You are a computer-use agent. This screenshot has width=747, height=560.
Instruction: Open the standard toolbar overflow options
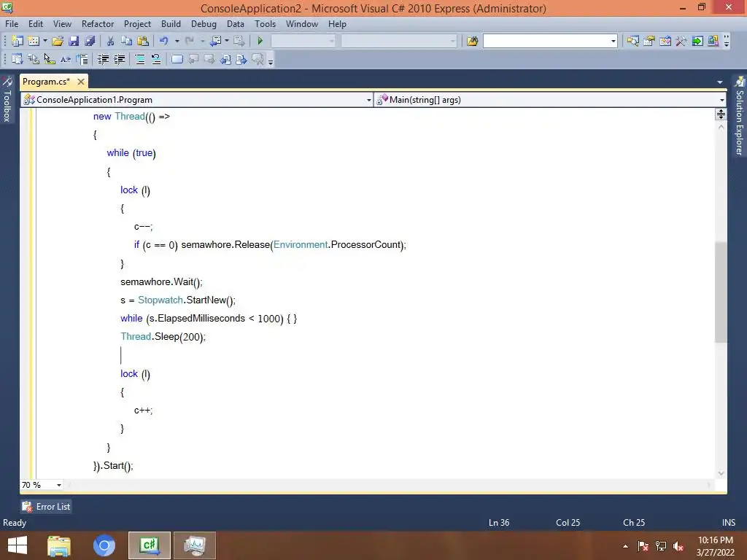coord(727,41)
